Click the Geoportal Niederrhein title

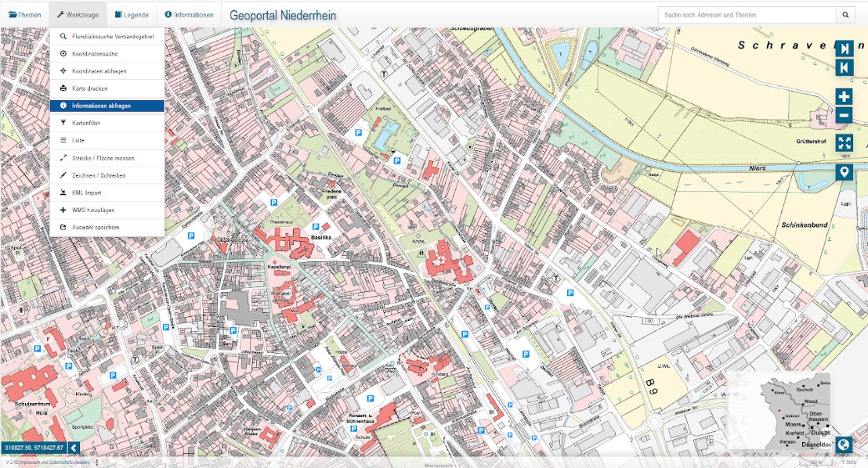282,16
